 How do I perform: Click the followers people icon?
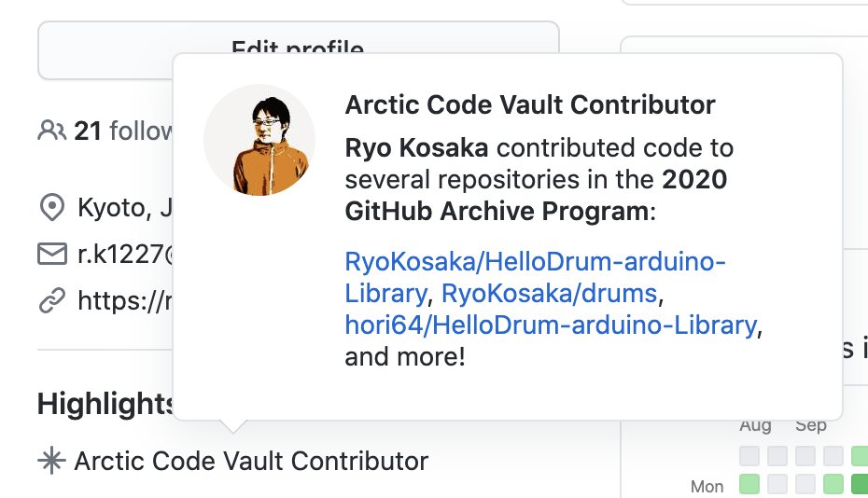coord(51,131)
